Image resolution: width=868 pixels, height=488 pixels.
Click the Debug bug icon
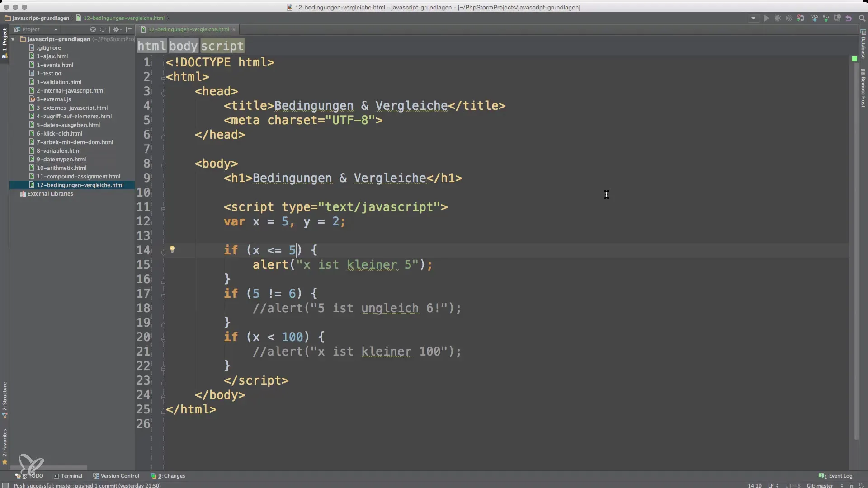click(778, 19)
